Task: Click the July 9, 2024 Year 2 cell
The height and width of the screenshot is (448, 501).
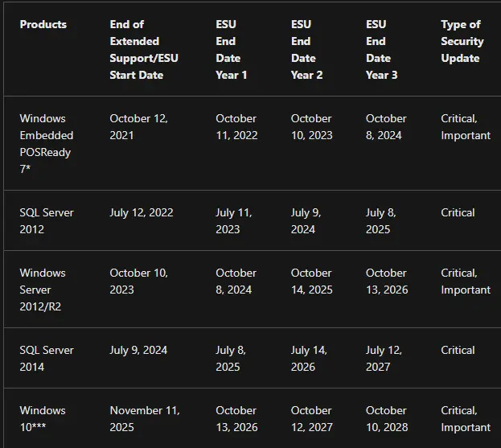Action: (306, 221)
